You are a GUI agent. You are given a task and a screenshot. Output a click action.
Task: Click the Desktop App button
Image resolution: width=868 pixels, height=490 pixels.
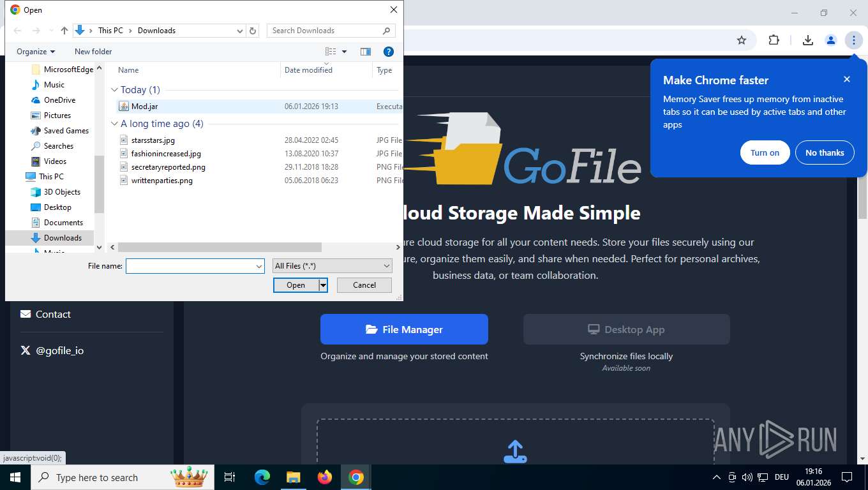pos(626,329)
